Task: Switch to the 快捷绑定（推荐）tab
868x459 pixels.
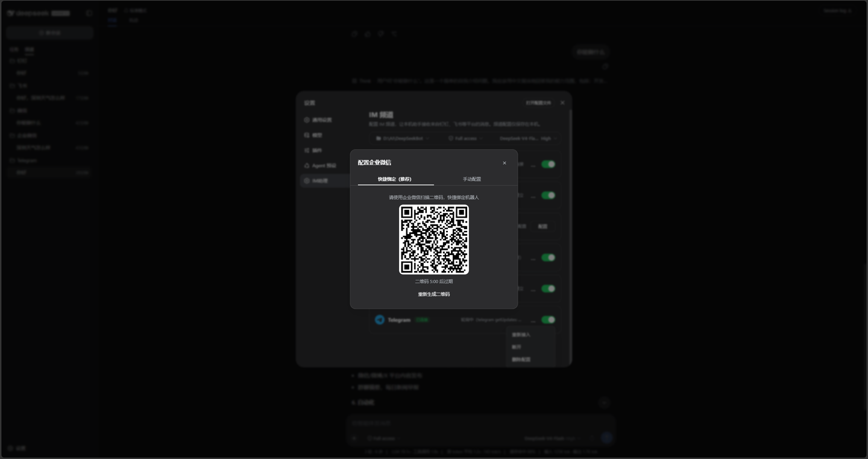Action: point(395,179)
